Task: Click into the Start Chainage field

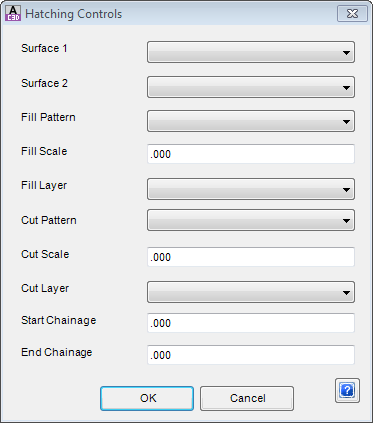Action: coord(251,323)
